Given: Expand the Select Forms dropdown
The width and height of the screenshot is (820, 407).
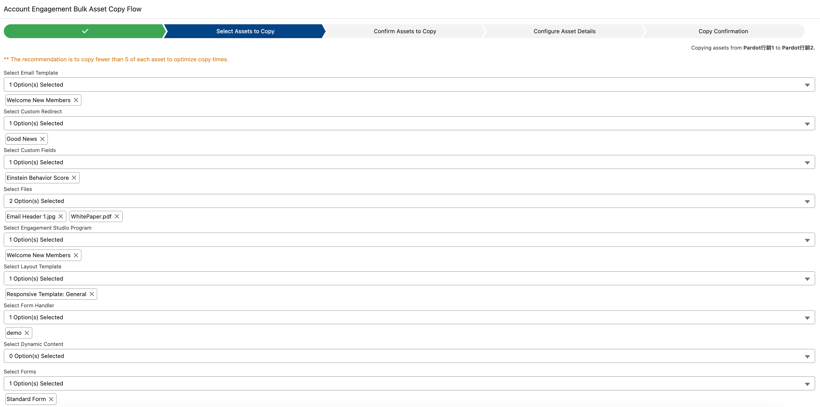Looking at the screenshot, I should pos(408,384).
